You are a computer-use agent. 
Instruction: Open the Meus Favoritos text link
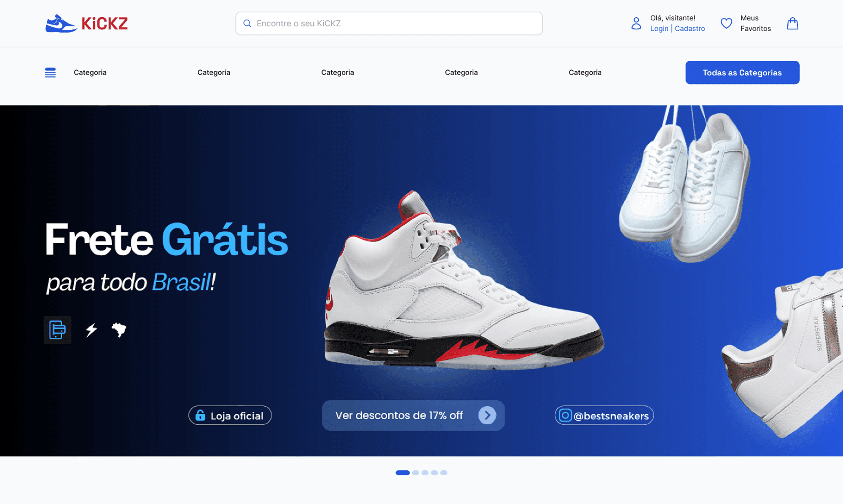[755, 23]
